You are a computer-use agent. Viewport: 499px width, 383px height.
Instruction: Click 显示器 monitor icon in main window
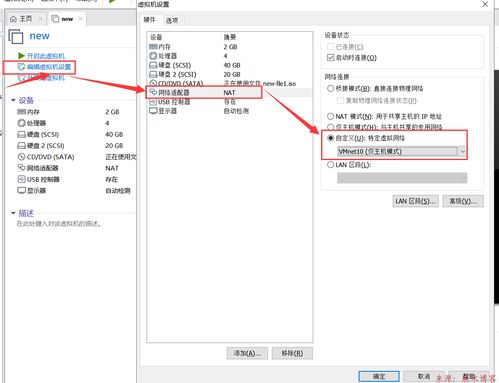21,190
